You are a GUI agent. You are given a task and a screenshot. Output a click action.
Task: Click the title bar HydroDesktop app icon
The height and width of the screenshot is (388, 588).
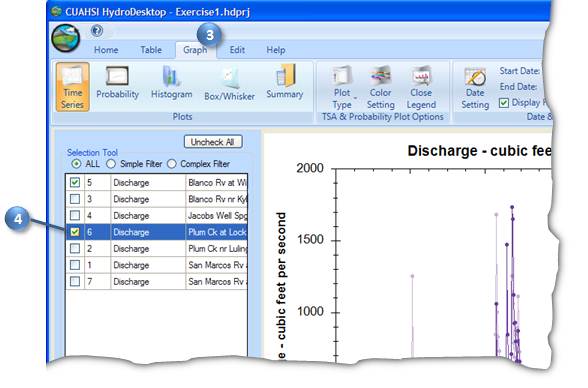(57, 11)
